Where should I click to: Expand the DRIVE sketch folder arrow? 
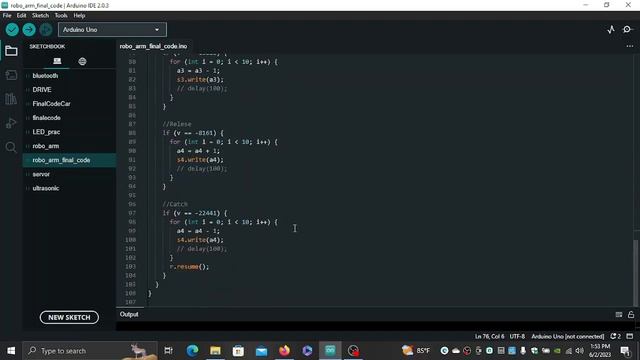(27, 90)
